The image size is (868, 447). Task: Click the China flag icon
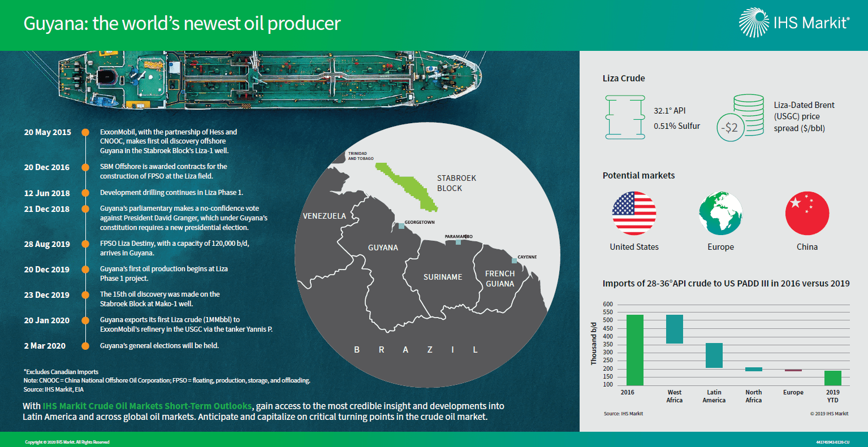807,213
